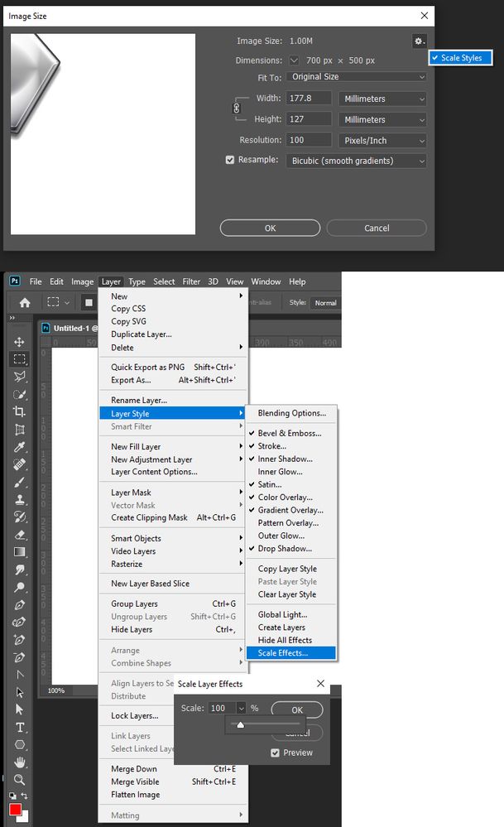504x827 pixels.
Task: Swap foreground and background colors
Action: (25, 796)
